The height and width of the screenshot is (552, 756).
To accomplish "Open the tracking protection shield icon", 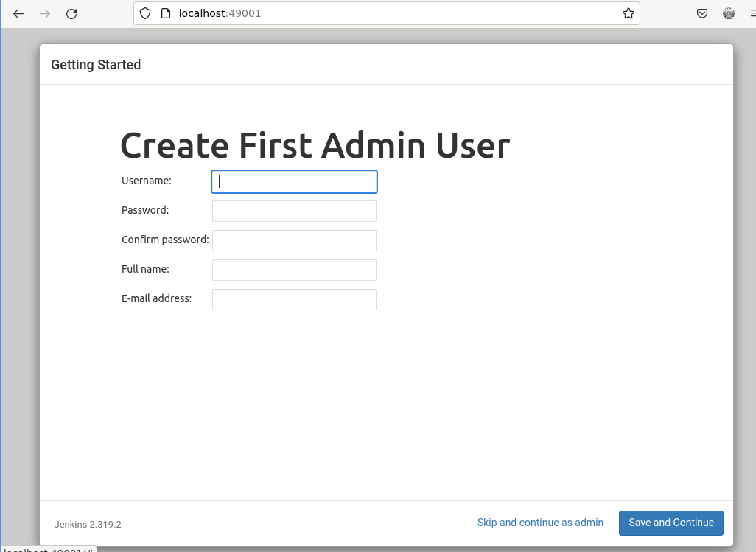I will tap(145, 13).
